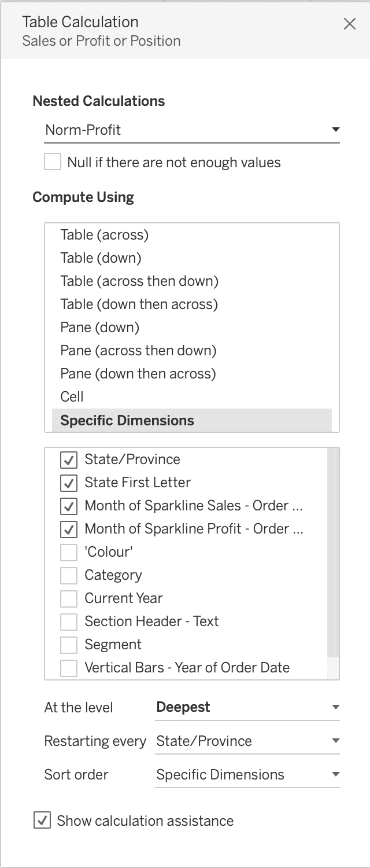The height and width of the screenshot is (868, 370).
Task: Check the Segment dimension
Action: 68,644
